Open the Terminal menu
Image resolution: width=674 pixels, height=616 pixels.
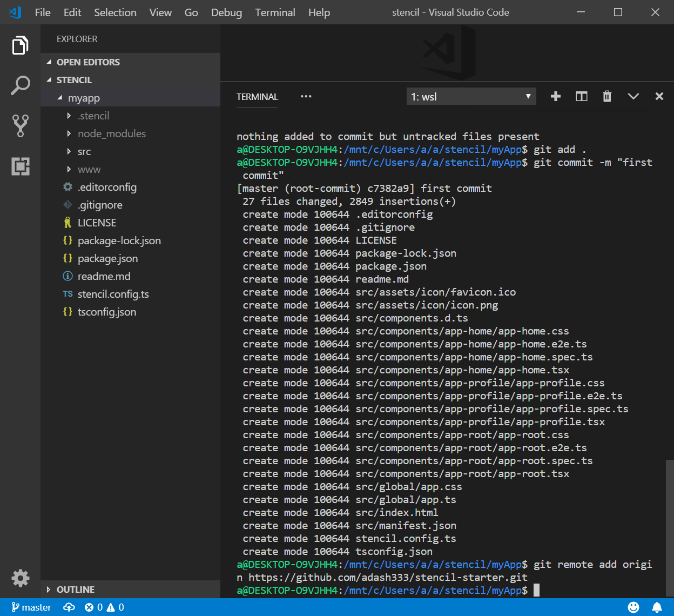275,12
